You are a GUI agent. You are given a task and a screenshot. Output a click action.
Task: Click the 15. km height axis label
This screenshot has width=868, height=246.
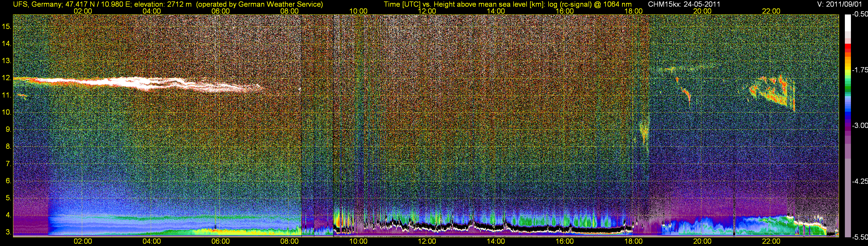pos(6,26)
